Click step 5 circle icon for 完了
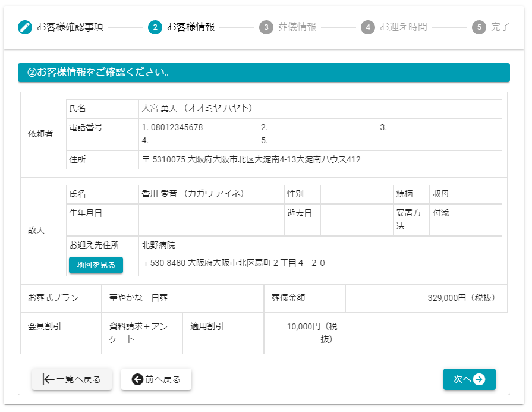Screen dimensions: 532x412 coord(479,27)
